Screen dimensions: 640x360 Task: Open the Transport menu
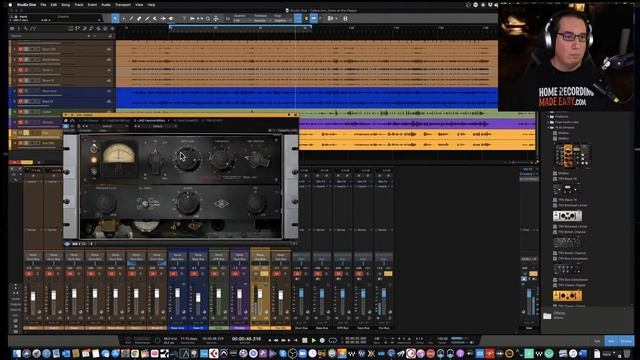tap(123, 5)
